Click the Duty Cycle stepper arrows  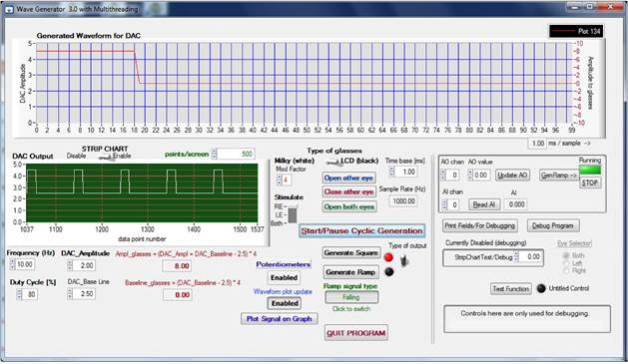[19, 294]
